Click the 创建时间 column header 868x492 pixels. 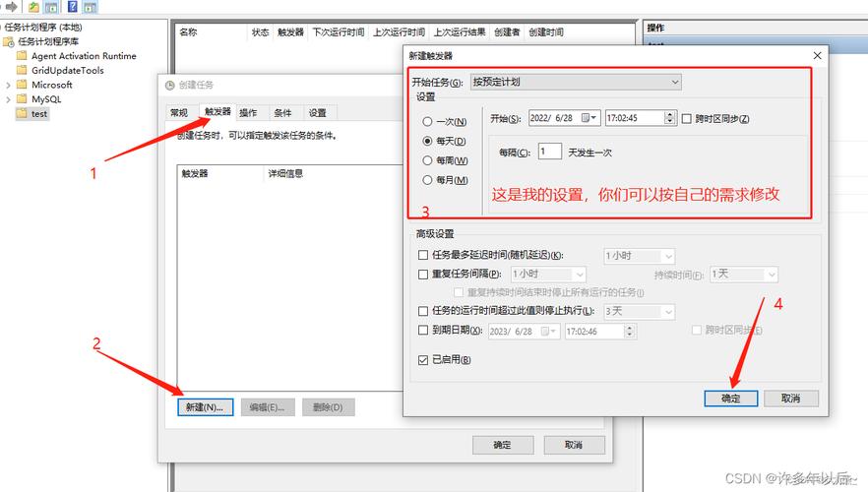click(x=546, y=32)
